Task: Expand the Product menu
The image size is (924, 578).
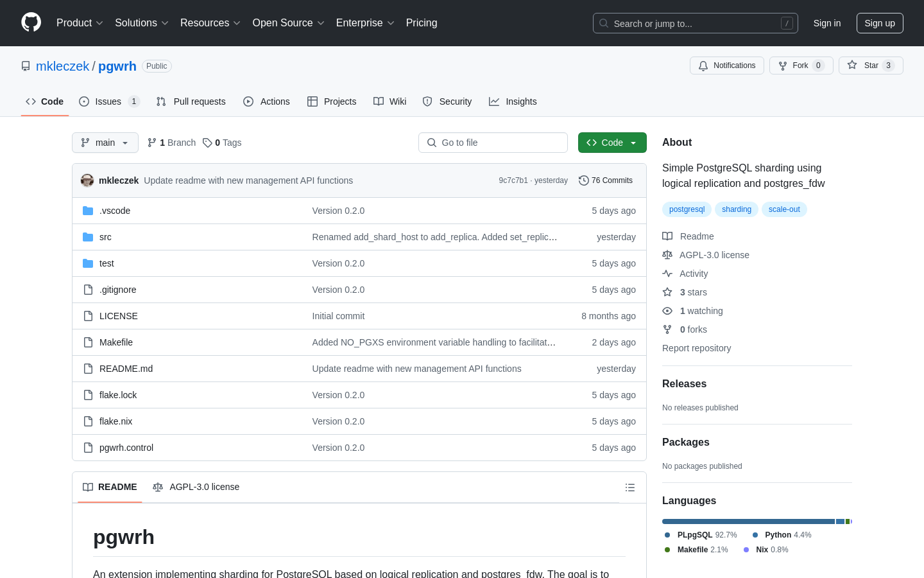Action: click(x=80, y=22)
